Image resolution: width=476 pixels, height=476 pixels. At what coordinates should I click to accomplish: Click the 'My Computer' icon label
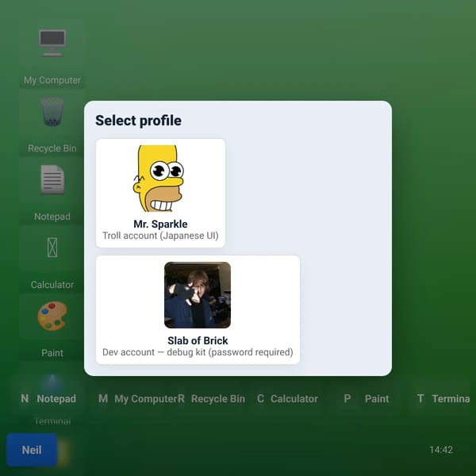coord(52,80)
